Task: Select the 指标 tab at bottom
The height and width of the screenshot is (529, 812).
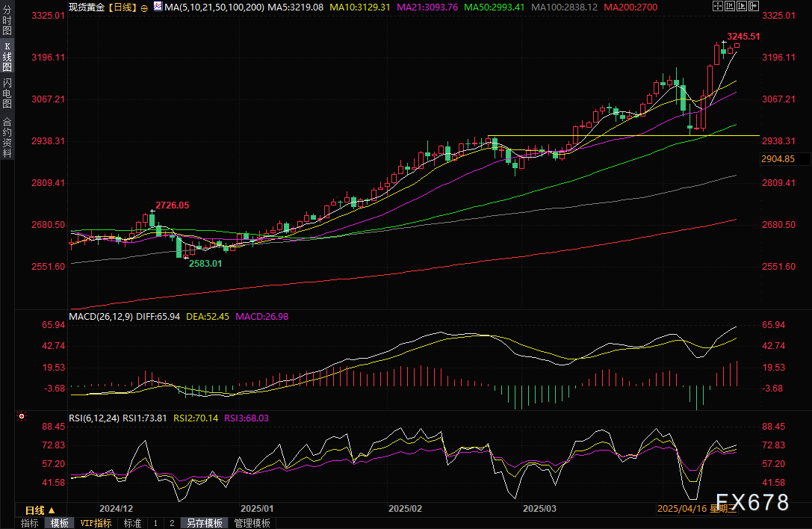Action: tap(30, 523)
